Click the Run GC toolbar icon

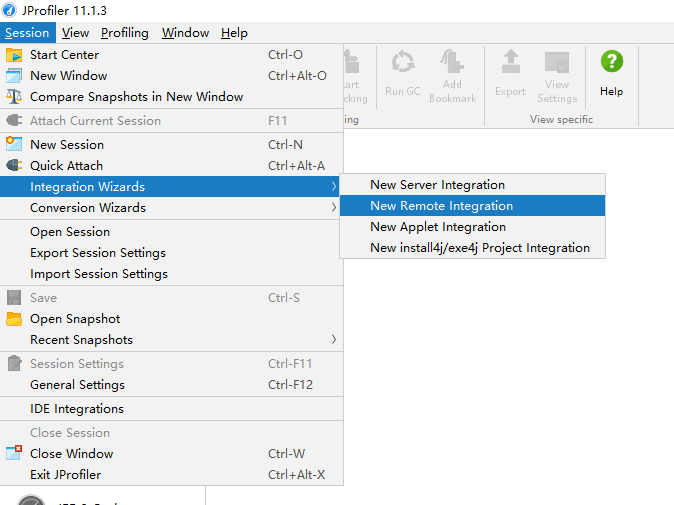403,62
